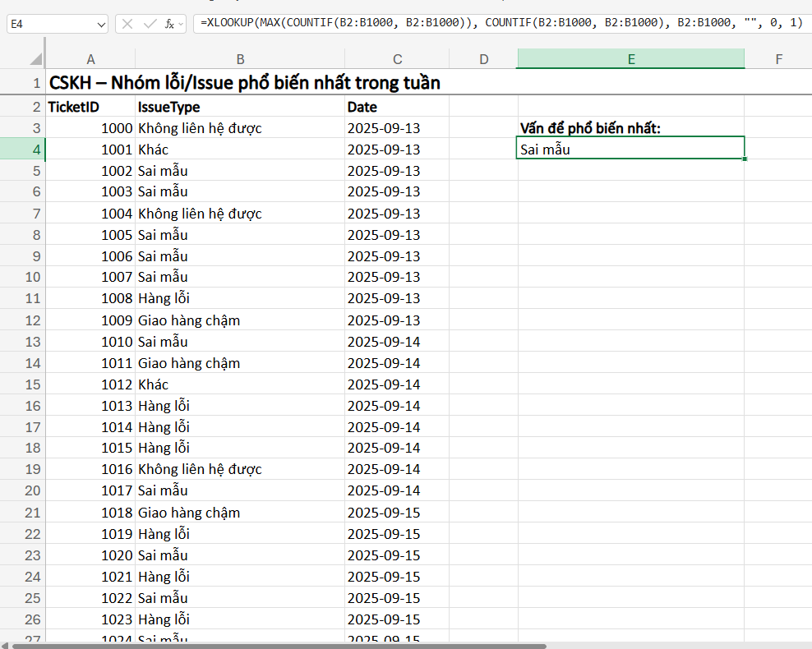The width and height of the screenshot is (812, 649).
Task: Select column B header
Action: point(239,59)
